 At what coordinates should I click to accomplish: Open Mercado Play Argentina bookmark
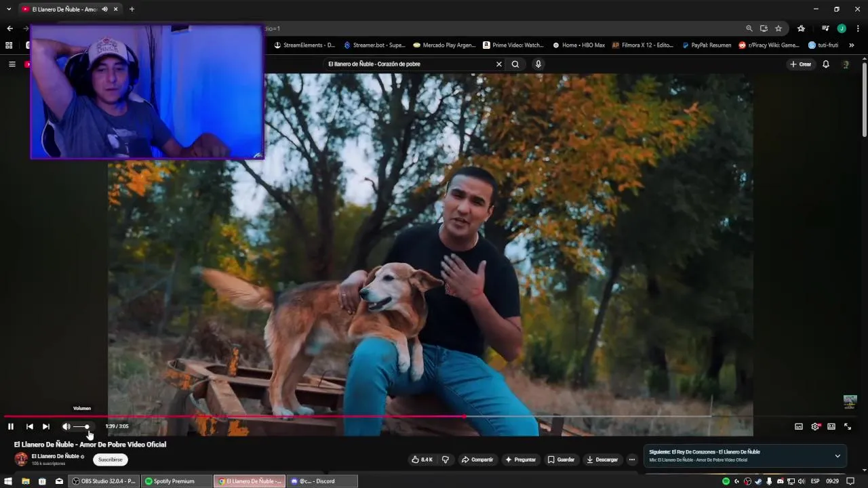(x=445, y=45)
